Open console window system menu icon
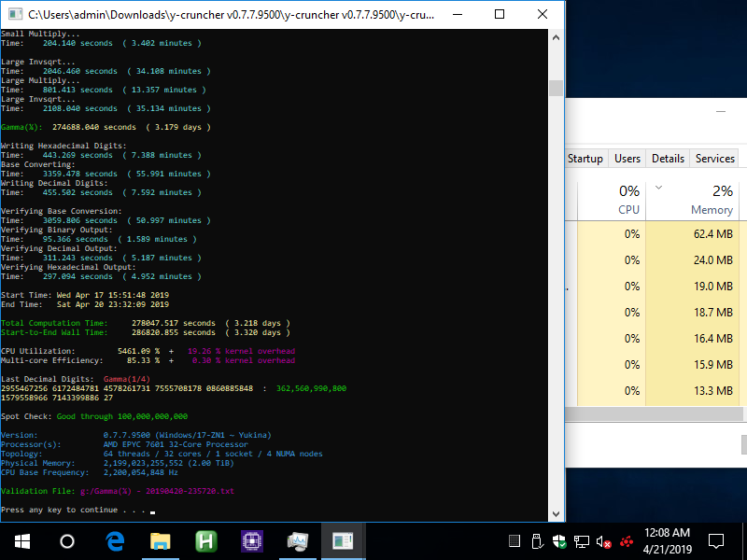Viewport: 747px width, 560px height. [x=14, y=14]
